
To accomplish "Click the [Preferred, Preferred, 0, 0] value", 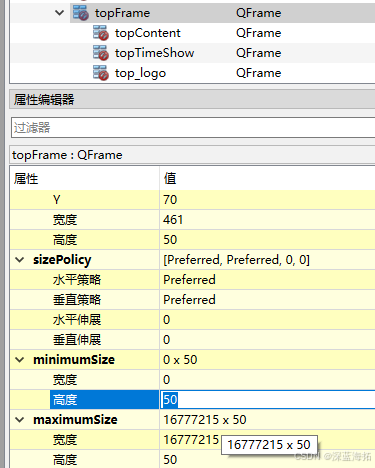I will point(236,260).
